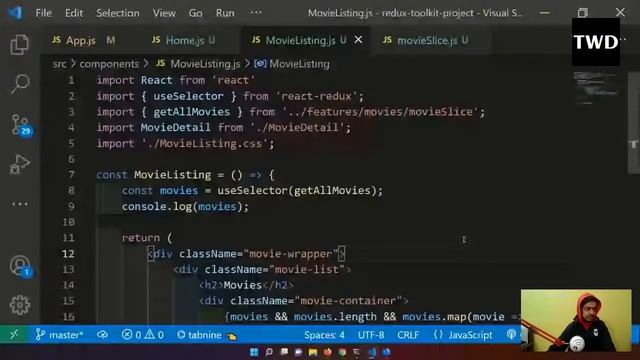Open the Go menu
Viewport: 640px width, 360px height.
point(196,13)
